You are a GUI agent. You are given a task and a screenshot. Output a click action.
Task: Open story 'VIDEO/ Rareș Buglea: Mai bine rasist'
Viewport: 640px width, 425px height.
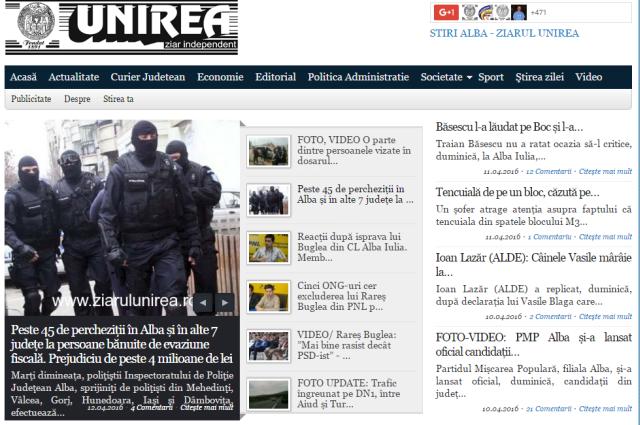[347, 345]
